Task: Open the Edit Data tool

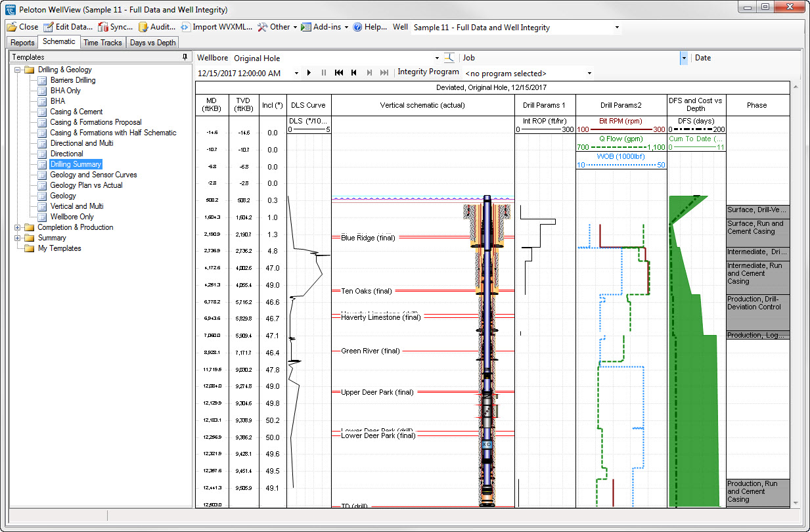Action: coord(49,27)
